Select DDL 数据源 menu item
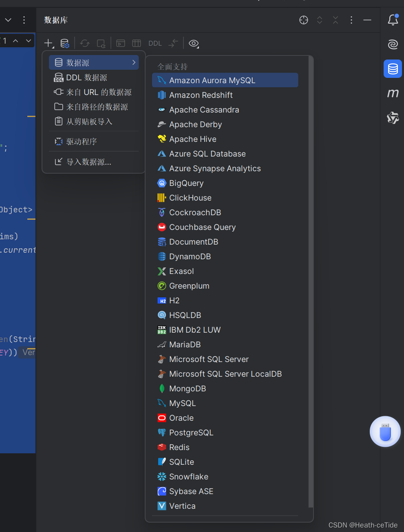Image resolution: width=404 pixels, height=532 pixels. [94, 77]
